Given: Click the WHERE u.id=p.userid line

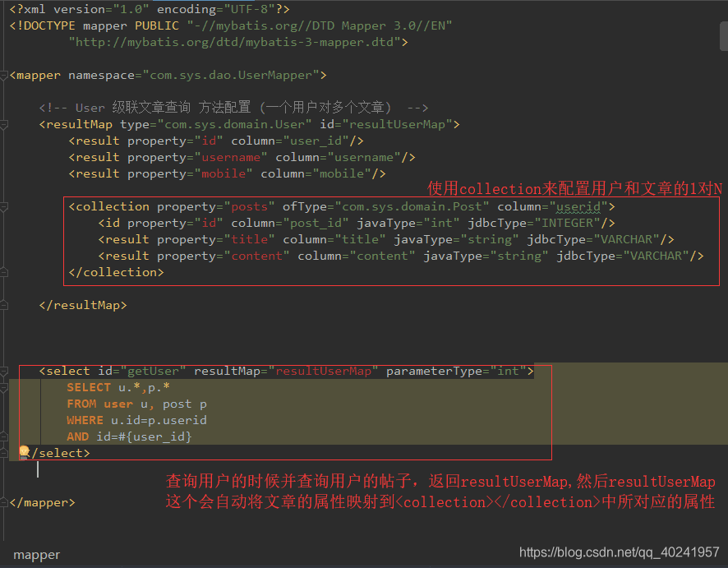Looking at the screenshot, I should (x=137, y=420).
